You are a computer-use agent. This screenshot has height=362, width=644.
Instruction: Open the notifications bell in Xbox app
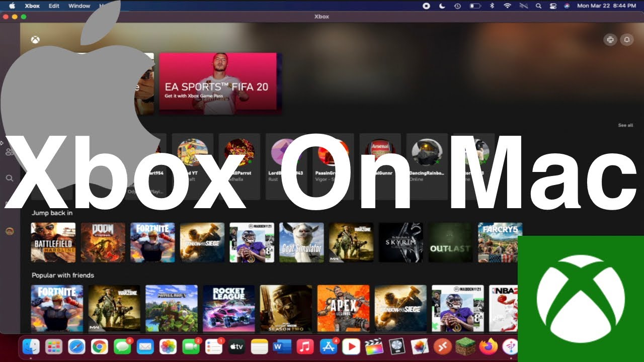click(627, 40)
